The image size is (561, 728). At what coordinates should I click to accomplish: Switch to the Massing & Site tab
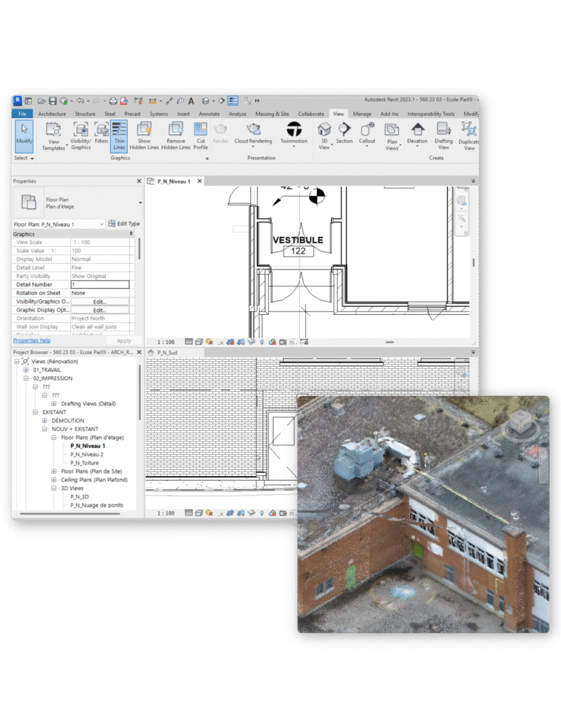[x=272, y=114]
